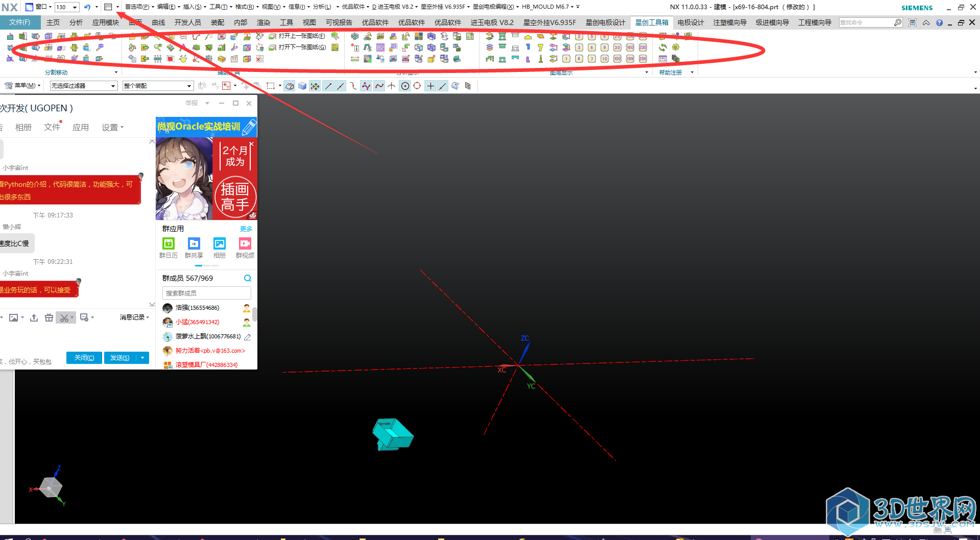This screenshot has width=980, height=540.
Task: Click the 胶 icon in analysis group
Action: 380,47
